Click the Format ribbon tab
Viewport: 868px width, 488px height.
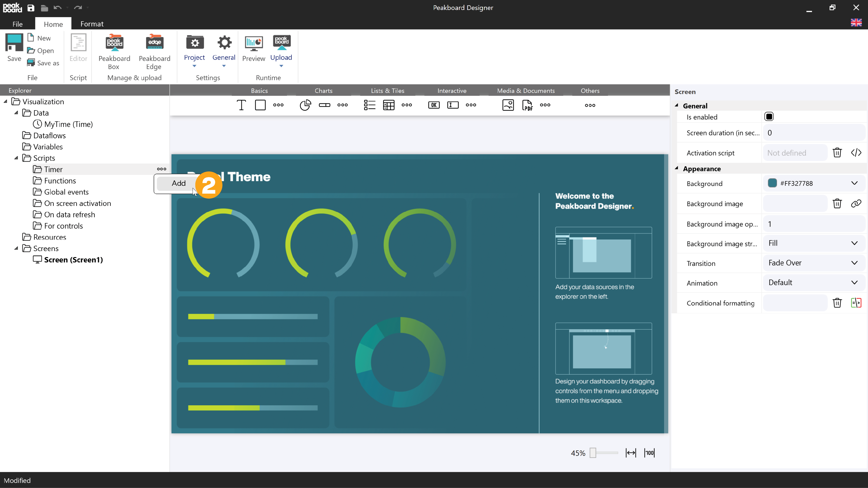pyautogui.click(x=92, y=24)
